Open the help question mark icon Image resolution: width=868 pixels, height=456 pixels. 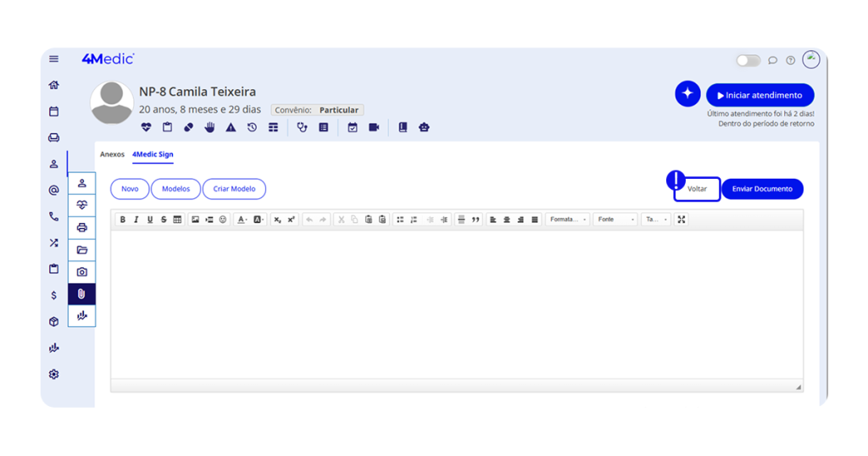point(791,60)
